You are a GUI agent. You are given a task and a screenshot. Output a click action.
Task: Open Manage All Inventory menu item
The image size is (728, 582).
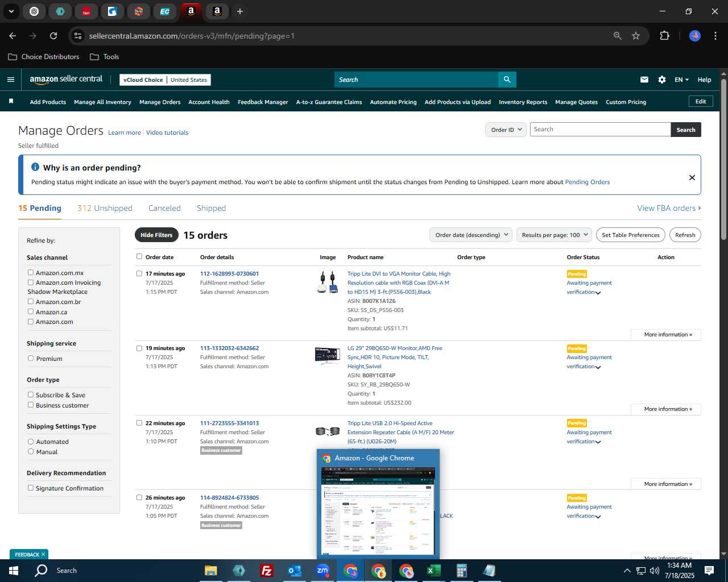tap(102, 102)
